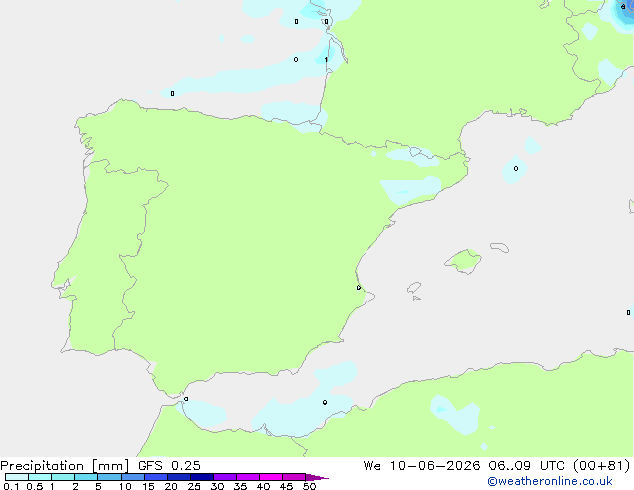This screenshot has height=490, width=634.
Task: Click the "0.5" legend label
Action: click(x=35, y=486)
